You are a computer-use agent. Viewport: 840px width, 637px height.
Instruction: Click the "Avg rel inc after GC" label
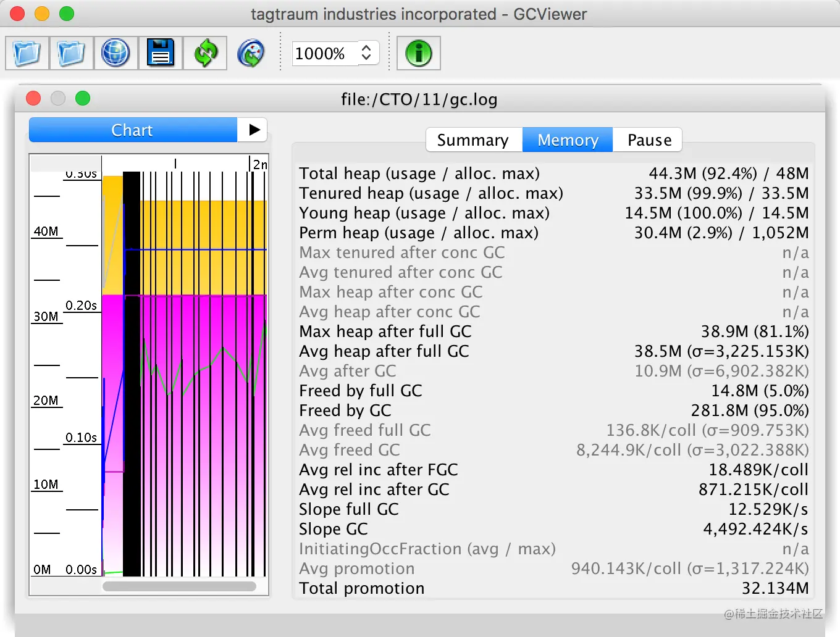pos(374,489)
